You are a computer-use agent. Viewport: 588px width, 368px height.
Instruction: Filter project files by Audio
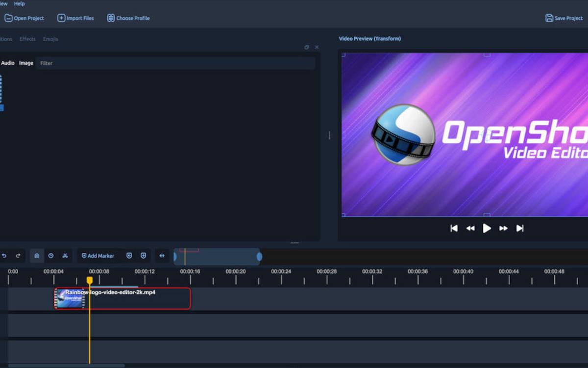point(8,63)
